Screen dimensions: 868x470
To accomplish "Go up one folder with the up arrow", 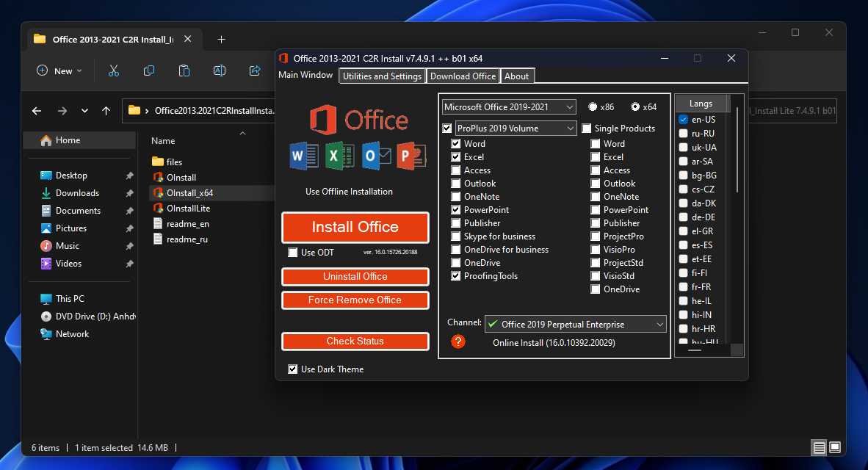I will 106,111.
